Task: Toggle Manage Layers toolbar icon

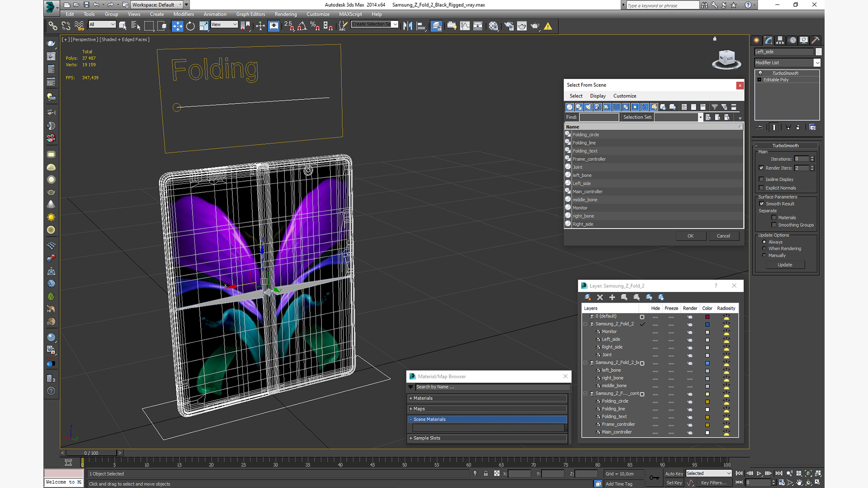Action: [x=436, y=26]
